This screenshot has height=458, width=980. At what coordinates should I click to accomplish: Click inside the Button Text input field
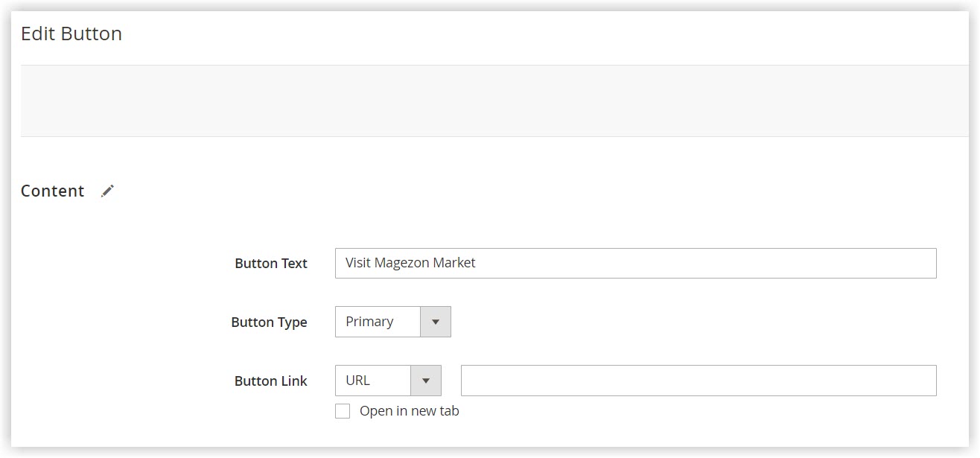point(633,263)
